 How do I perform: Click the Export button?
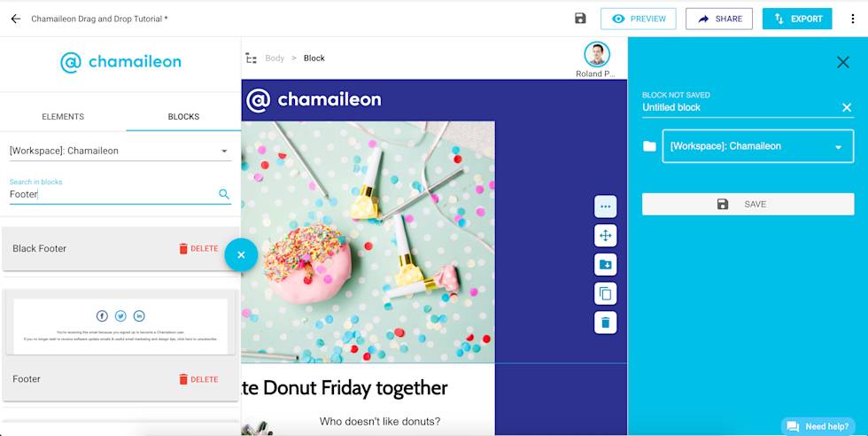pyautogui.click(x=796, y=19)
